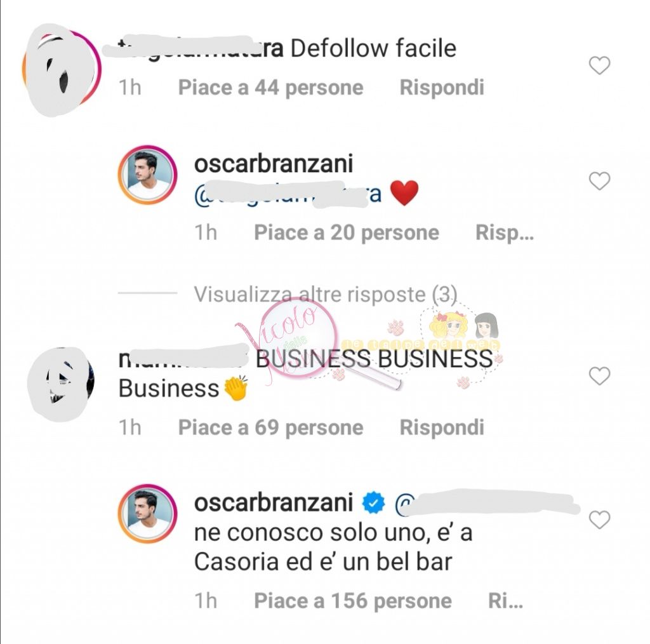Open oscarbranzani avatar on heart reply
Screen dimensions: 650x644
pos(147,175)
